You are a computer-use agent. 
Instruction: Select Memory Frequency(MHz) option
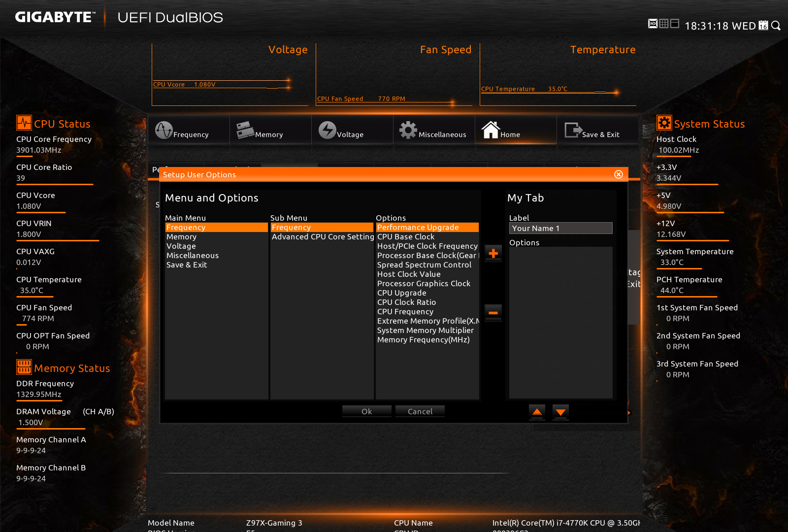(x=427, y=340)
